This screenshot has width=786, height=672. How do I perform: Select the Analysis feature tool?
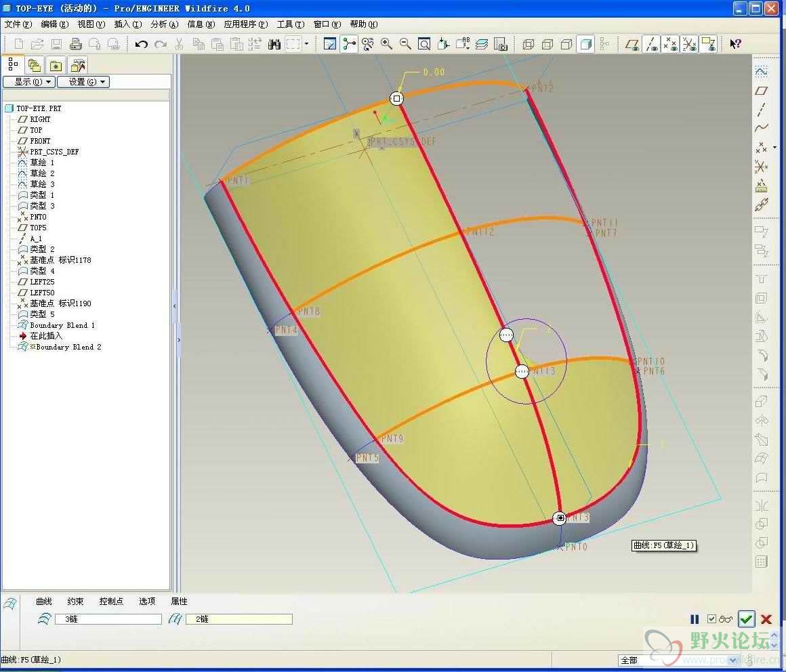(761, 186)
